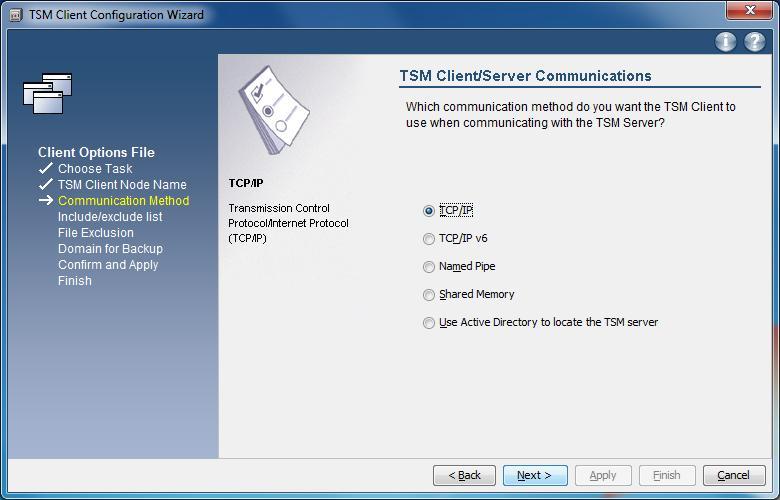Select Named Pipe communication method
This screenshot has width=780, height=500.
click(429, 267)
